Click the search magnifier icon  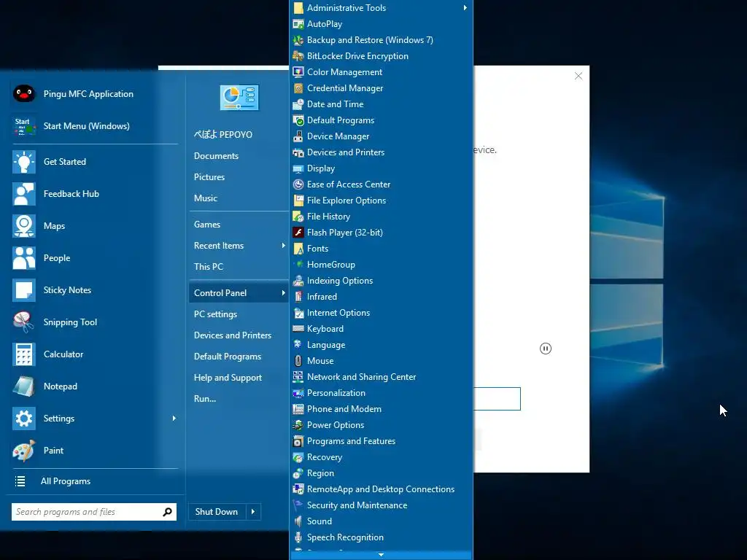167,512
